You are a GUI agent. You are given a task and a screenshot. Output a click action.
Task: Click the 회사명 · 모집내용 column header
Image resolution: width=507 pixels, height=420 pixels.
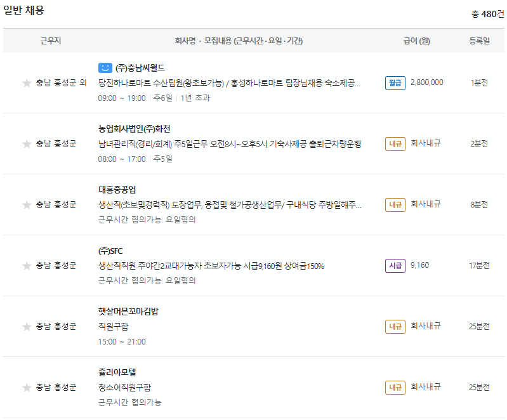click(x=239, y=41)
